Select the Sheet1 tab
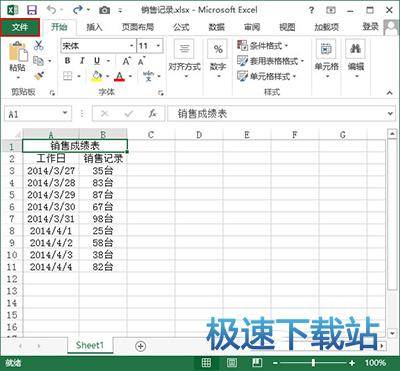400x371 pixels. 90,345
